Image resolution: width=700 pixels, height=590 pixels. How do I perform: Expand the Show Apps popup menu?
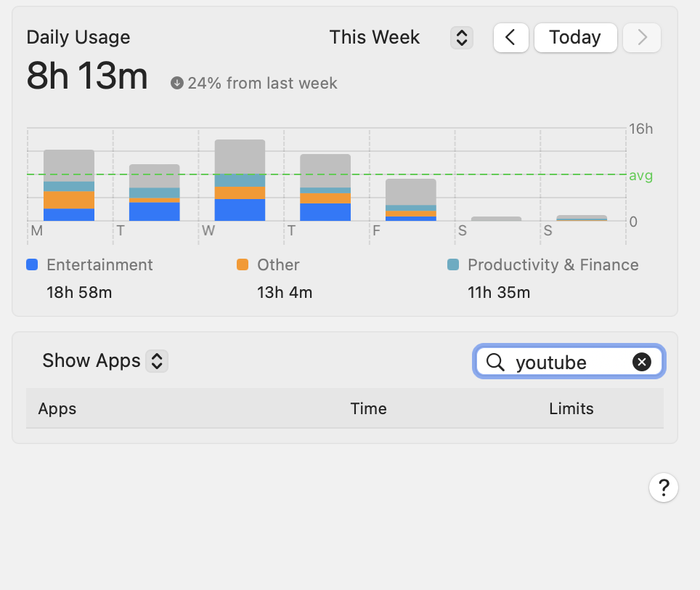pos(157,360)
